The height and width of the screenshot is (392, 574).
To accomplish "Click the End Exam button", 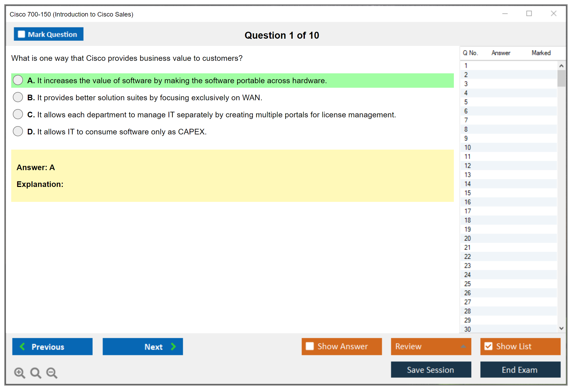I will click(520, 370).
